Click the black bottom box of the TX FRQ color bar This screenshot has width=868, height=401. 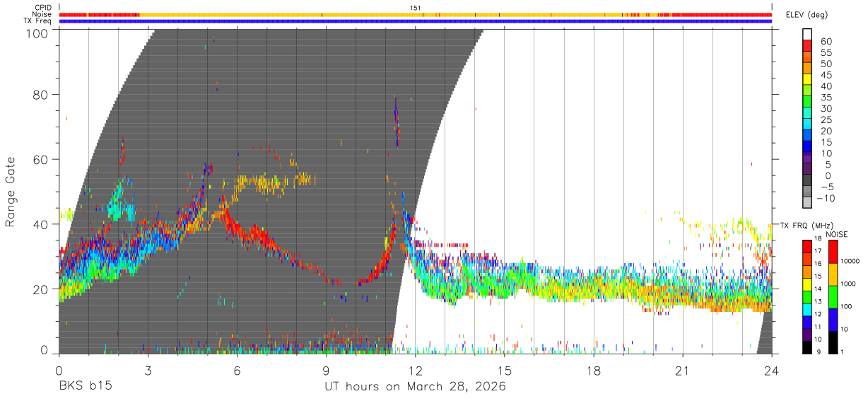click(x=807, y=347)
